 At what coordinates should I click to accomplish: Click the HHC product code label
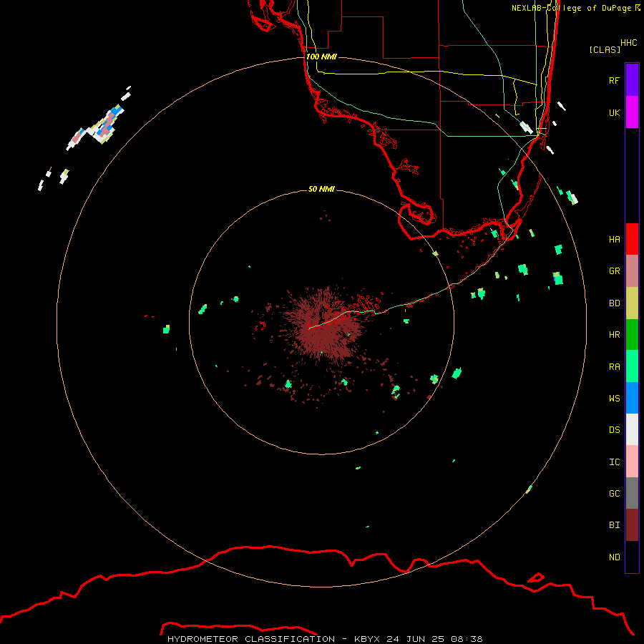(628, 43)
